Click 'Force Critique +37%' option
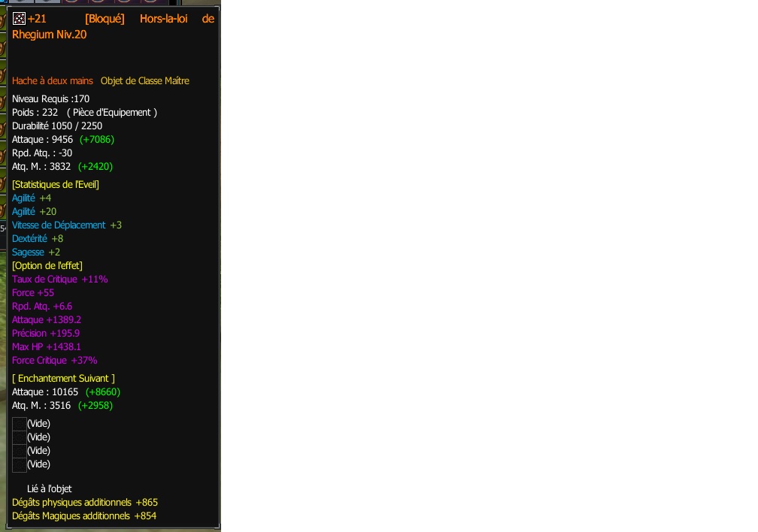 55,361
